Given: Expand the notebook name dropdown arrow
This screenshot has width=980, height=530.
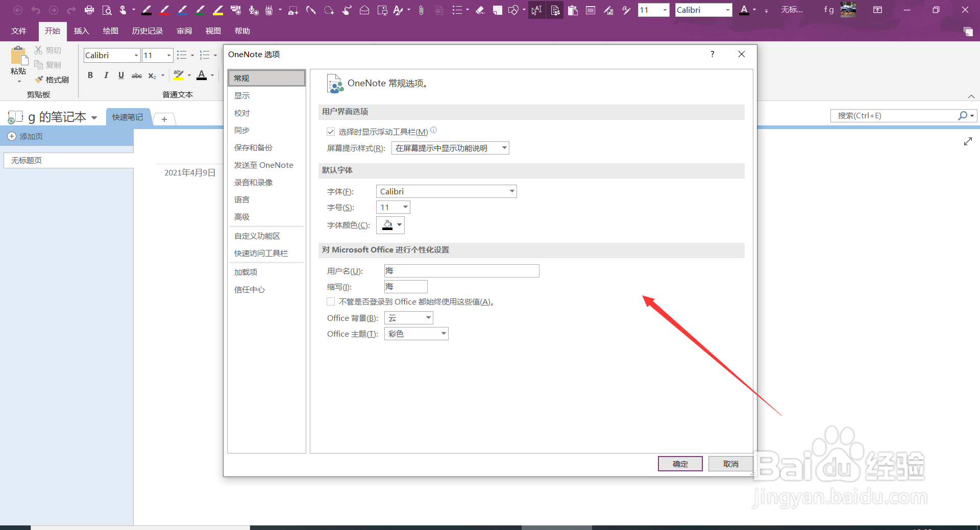Looking at the screenshot, I should coord(94,118).
